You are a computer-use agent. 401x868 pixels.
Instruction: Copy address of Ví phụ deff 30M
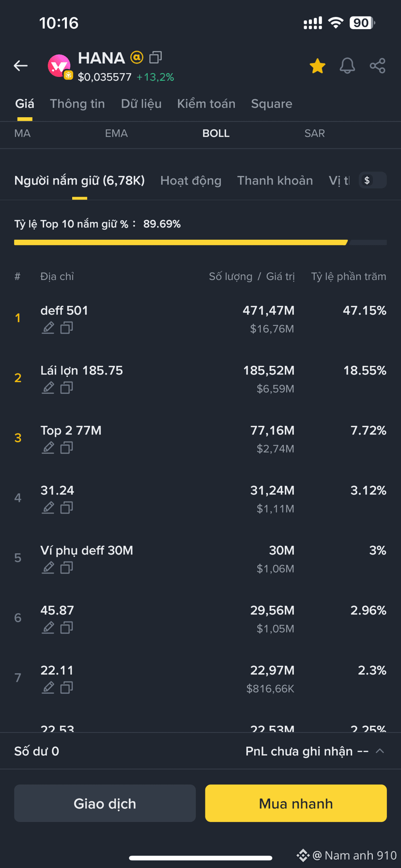click(x=66, y=568)
